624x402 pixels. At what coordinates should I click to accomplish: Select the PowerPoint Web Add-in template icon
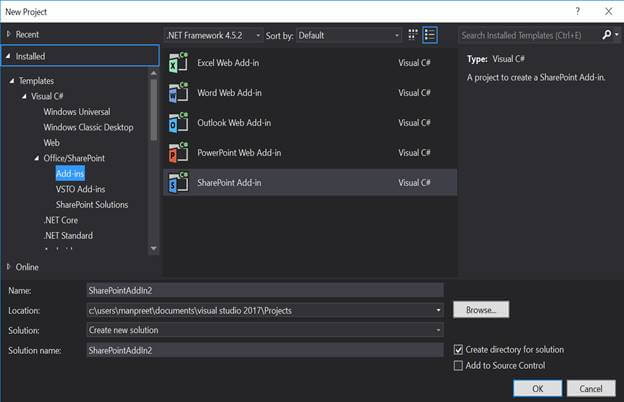[x=178, y=153]
